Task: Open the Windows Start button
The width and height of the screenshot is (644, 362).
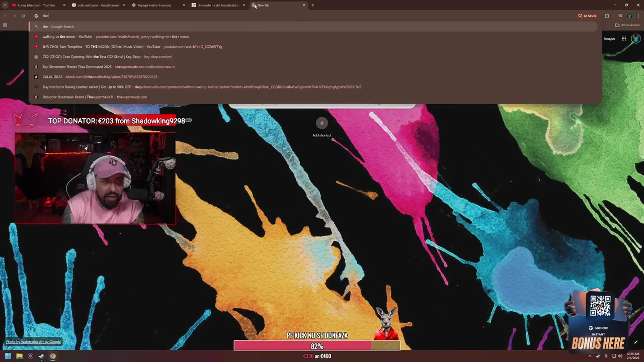Action: (x=8, y=356)
